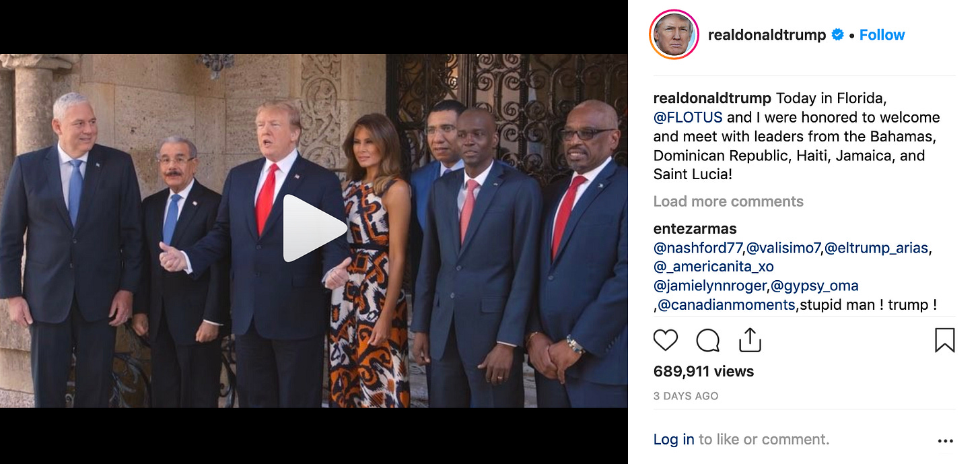Open the @FLOTUS mention in the caption
Screen dimensions: 980x464
[x=688, y=117]
